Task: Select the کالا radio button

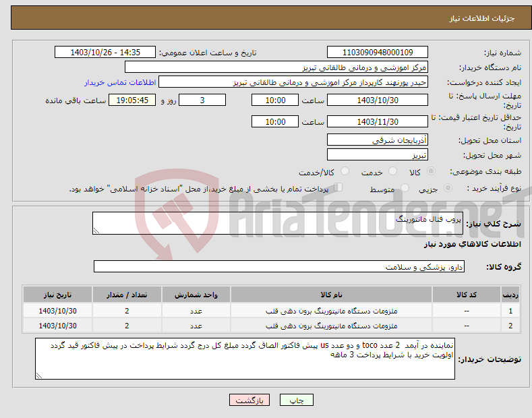Action: pyautogui.click(x=431, y=171)
